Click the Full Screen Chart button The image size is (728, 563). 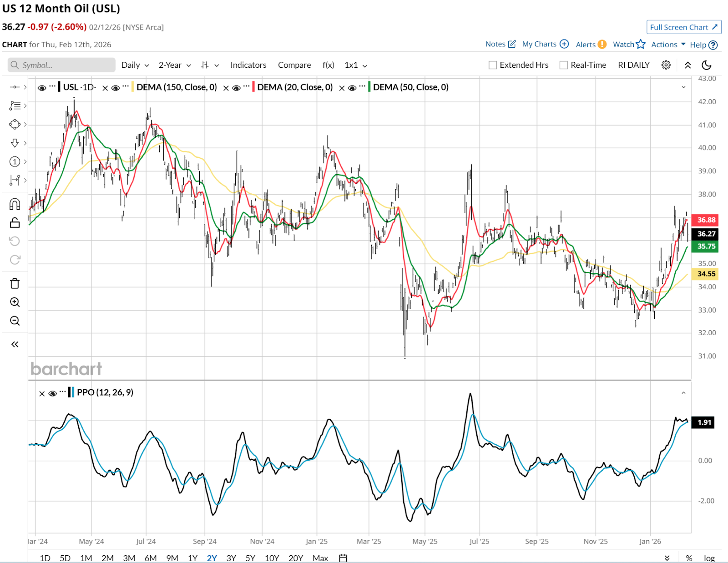683,27
